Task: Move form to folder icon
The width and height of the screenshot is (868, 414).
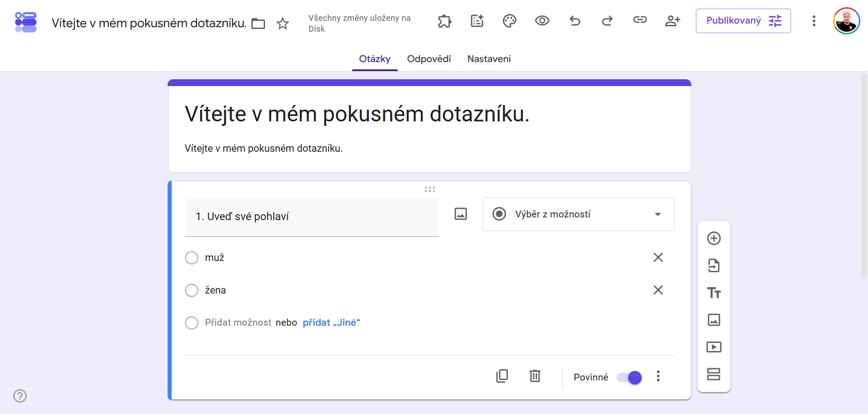Action: point(258,23)
